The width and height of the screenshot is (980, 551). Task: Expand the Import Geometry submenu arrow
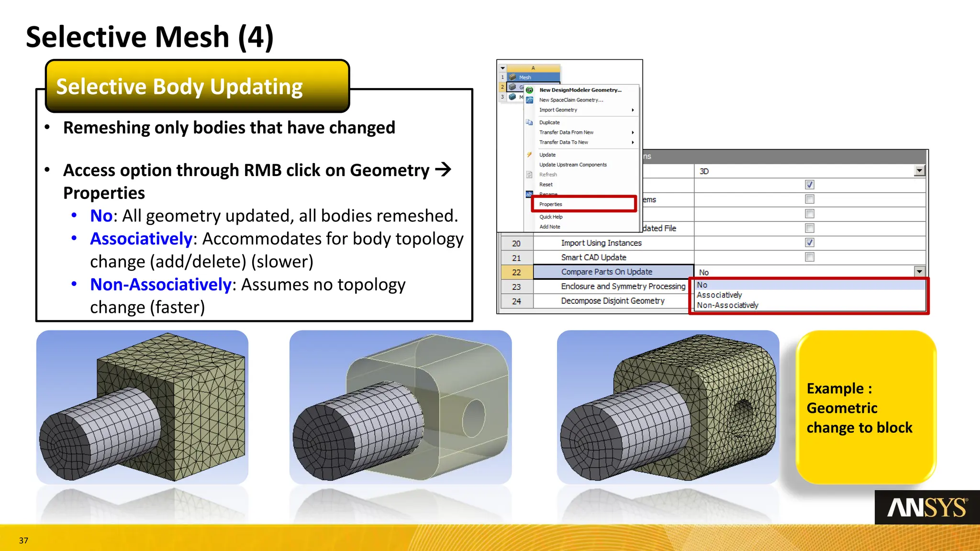click(633, 110)
